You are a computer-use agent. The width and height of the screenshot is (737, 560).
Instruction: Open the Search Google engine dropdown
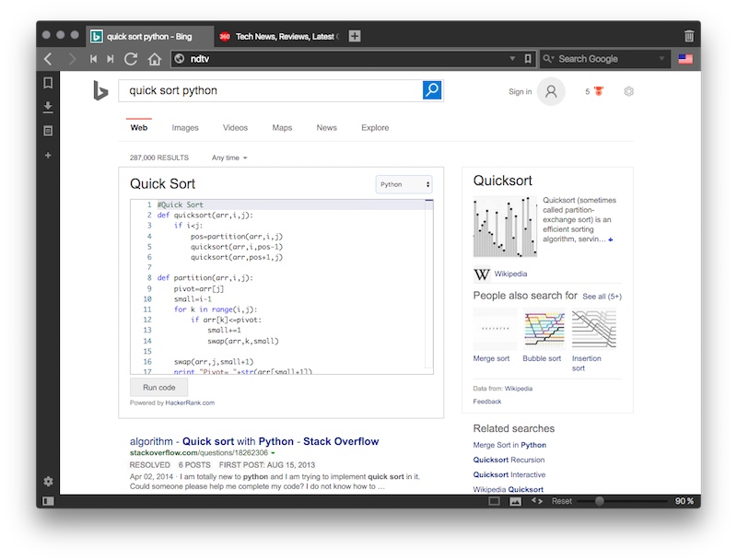pos(603,58)
